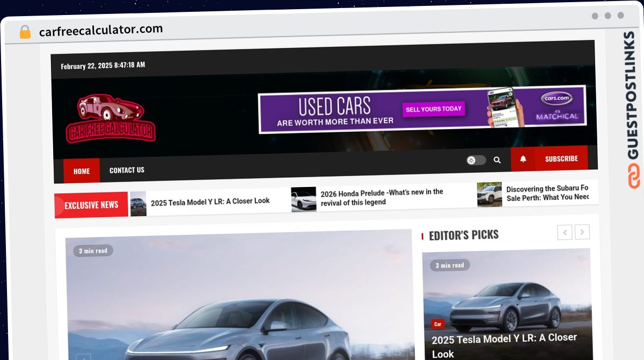The image size is (644, 360).
Task: Click the carfreecalculator.com address text
Action: (101, 30)
